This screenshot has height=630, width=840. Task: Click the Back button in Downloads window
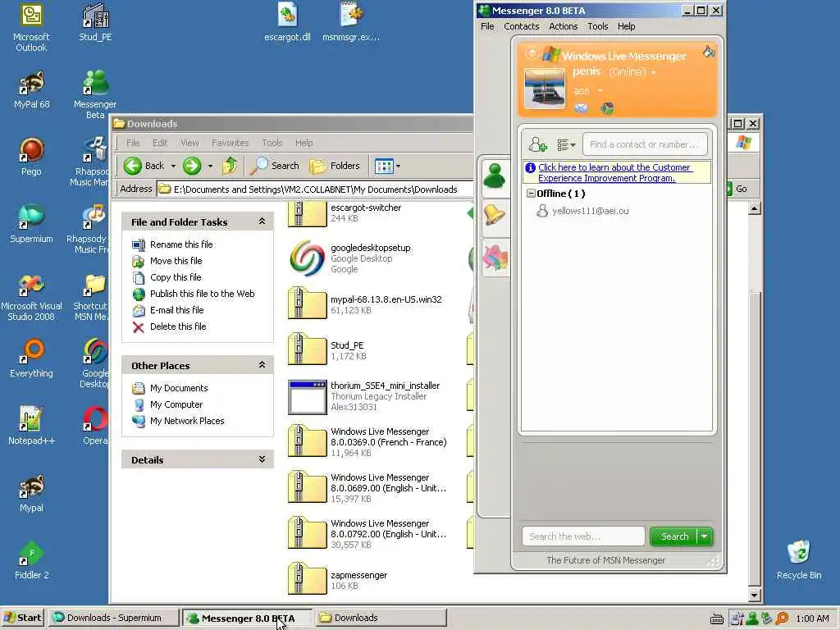click(x=144, y=166)
